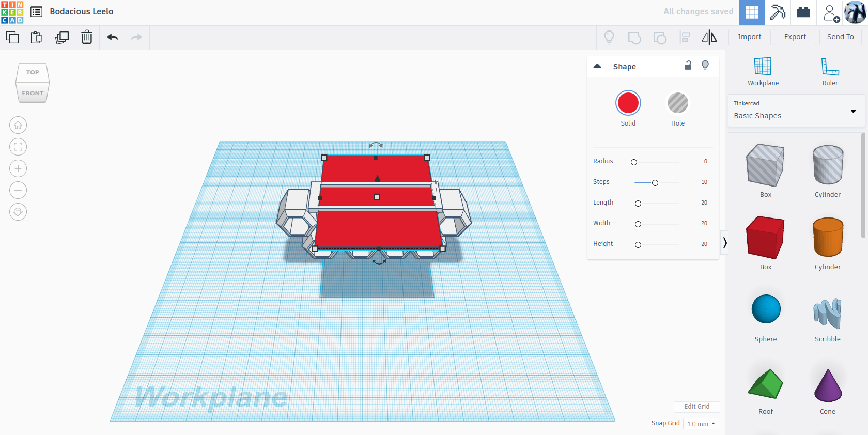Open the user profile avatar

(x=855, y=12)
